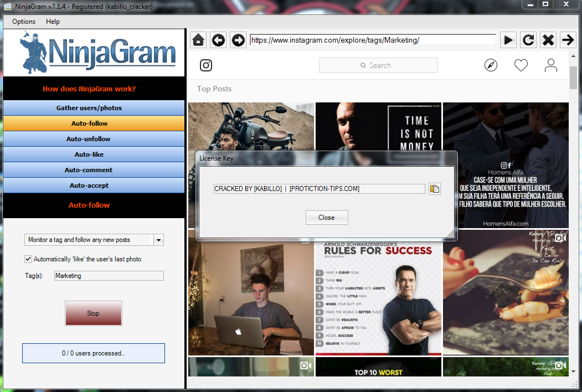
Task: Open the Instagram heart activity icon
Action: coord(521,65)
